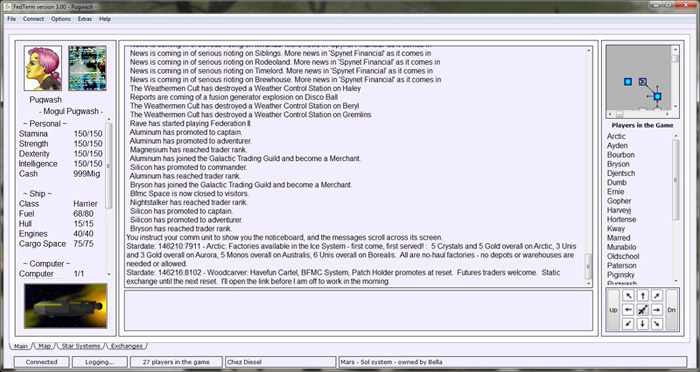Click the Fuel value 68/80
The image size is (700, 372).
tap(83, 213)
